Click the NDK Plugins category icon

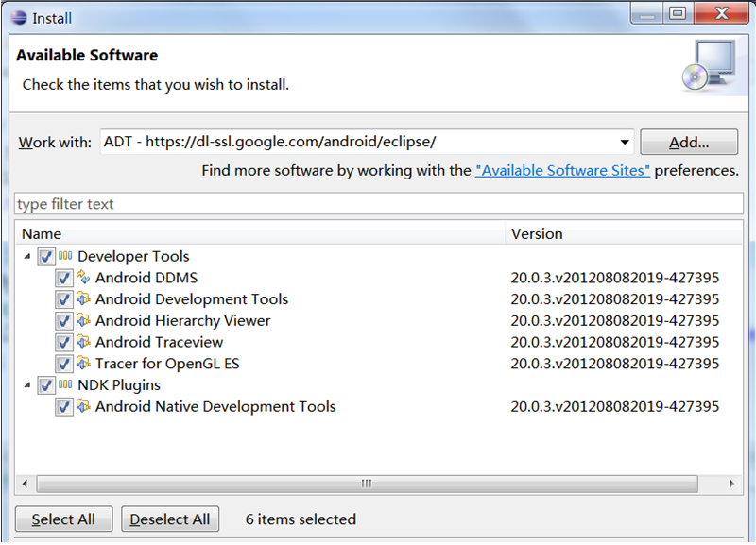pyautogui.click(x=65, y=384)
